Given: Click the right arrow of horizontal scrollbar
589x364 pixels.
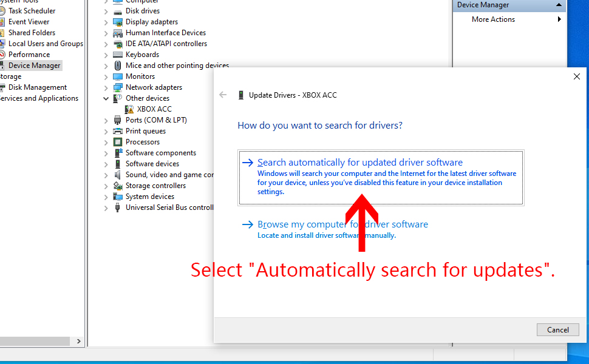Looking at the screenshot, I should click(78, 342).
